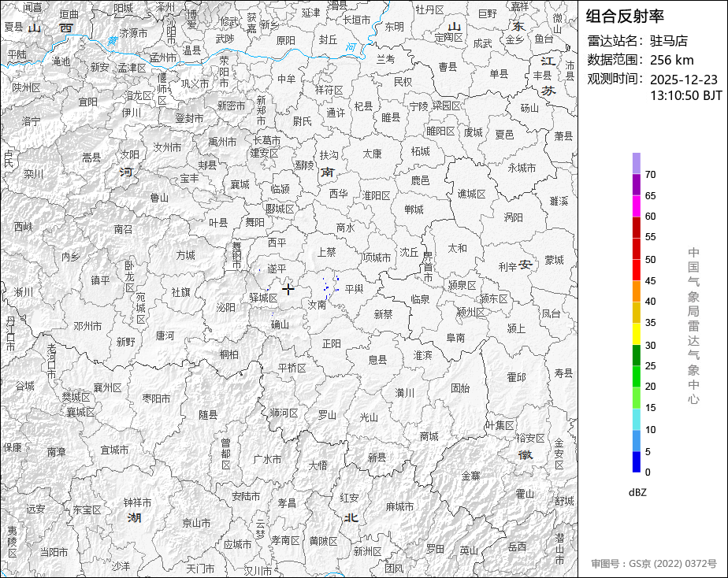Pick the cyan 10 dBZ legend color
728x578 pixels.
pyautogui.click(x=636, y=420)
